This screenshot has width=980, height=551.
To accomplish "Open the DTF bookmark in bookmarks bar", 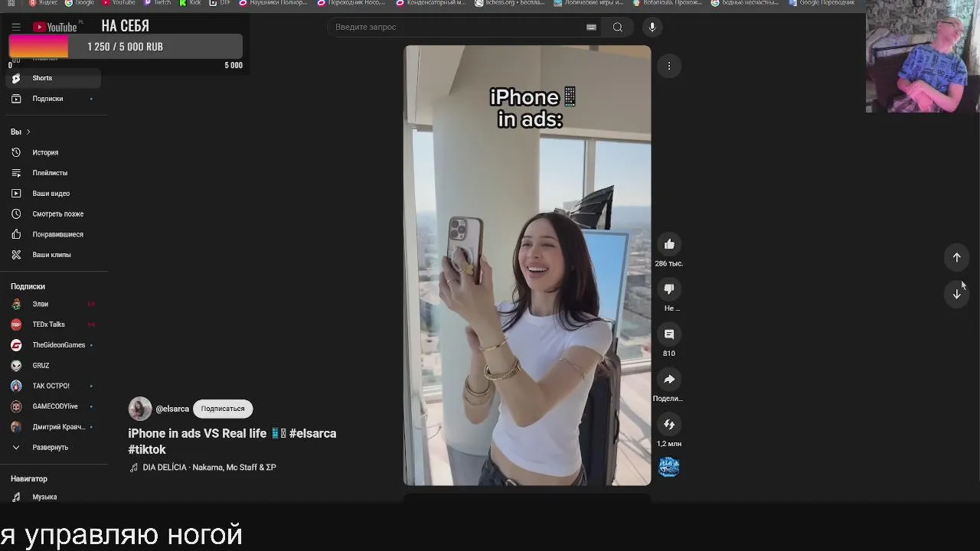I will click(x=220, y=3).
